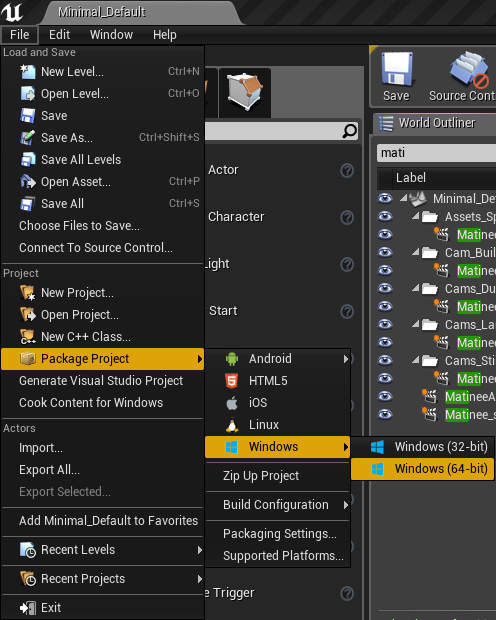
Task: Choose Add Minimal_Default to Favorites
Action: pyautogui.click(x=102, y=521)
